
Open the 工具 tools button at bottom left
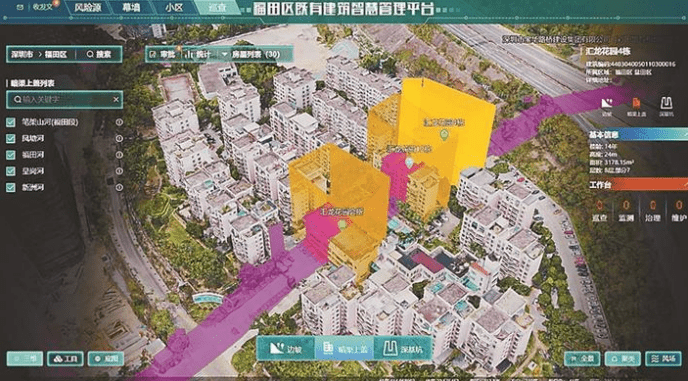tap(65, 359)
